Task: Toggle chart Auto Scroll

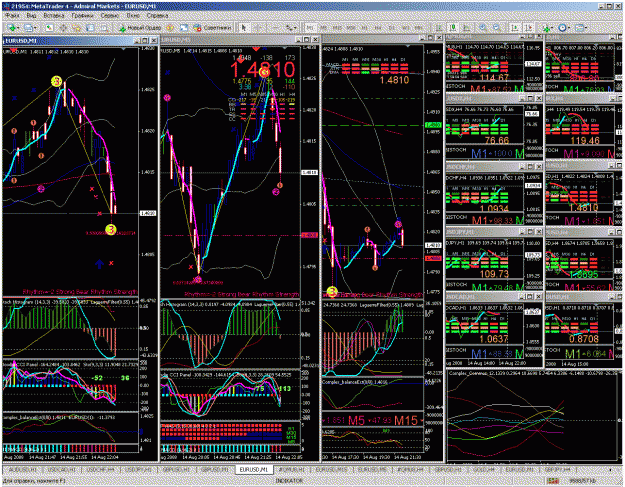Action: click(x=515, y=27)
